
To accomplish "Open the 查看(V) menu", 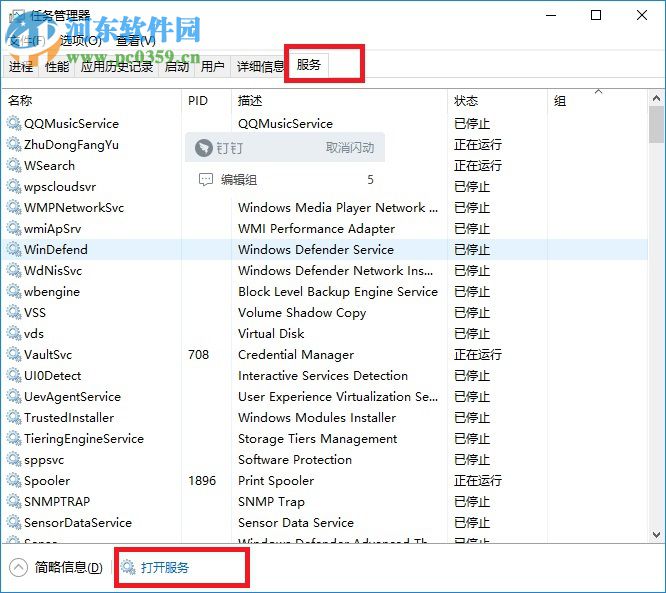I will point(136,41).
